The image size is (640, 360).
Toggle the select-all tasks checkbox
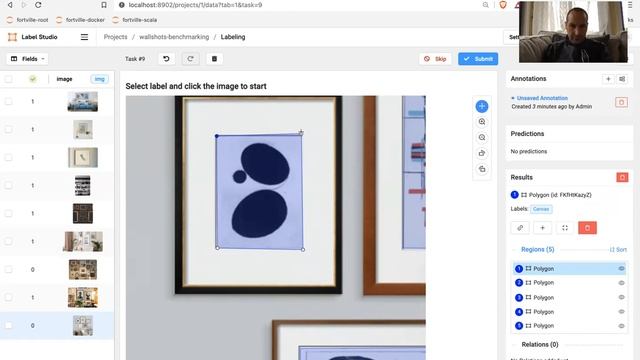coord(8,79)
